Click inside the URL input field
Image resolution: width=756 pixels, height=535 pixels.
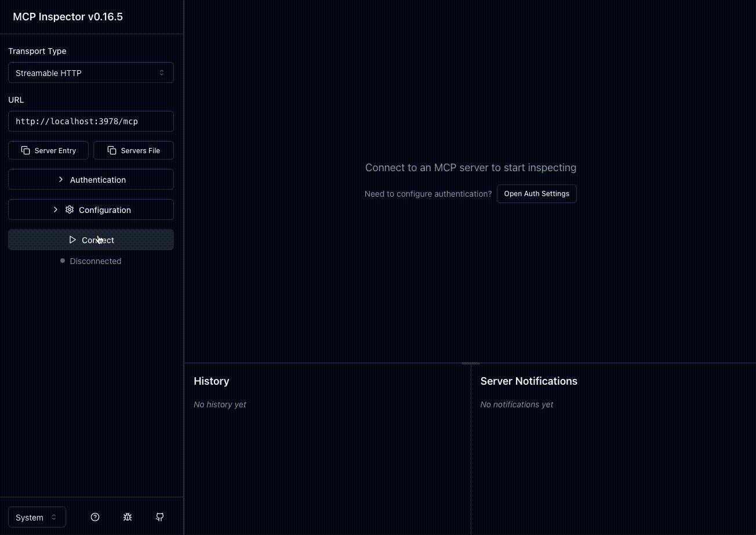coord(91,121)
